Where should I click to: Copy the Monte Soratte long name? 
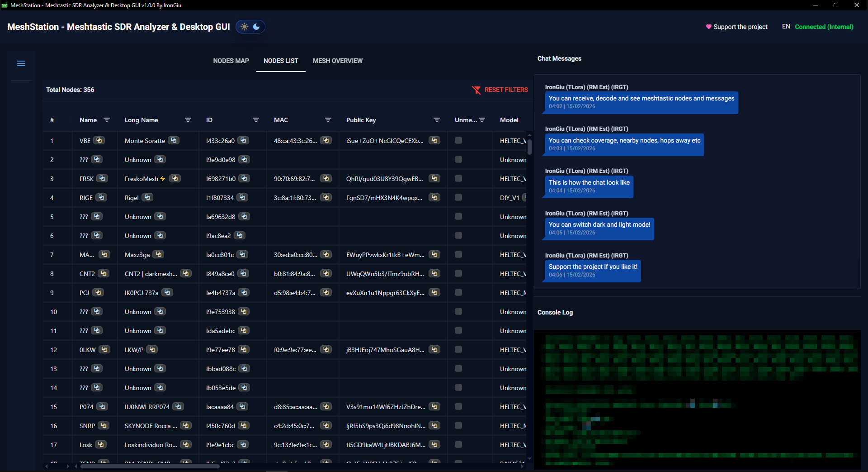174,140
